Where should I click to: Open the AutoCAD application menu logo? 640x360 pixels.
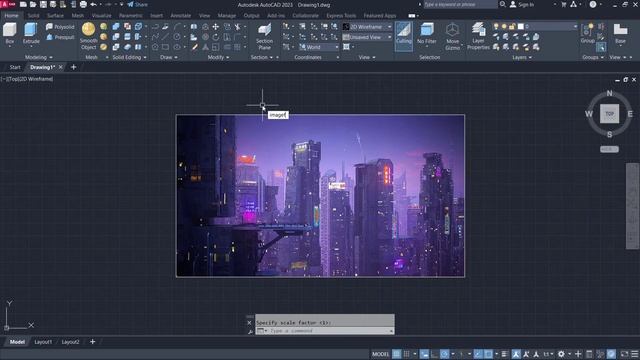tap(8, 4)
